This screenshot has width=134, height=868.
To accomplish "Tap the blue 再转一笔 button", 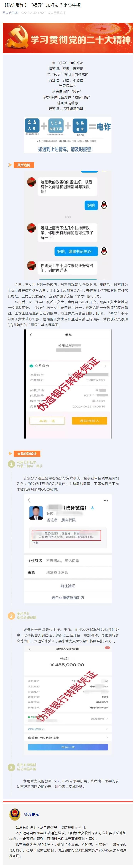I will (x=68, y=747).
